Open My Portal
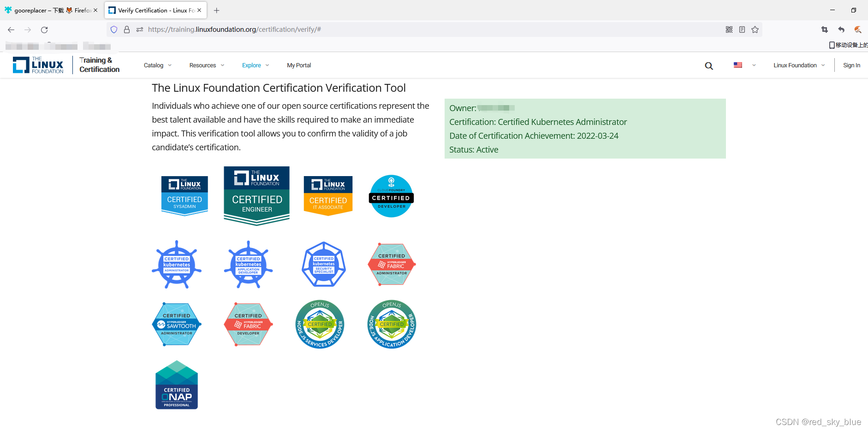The width and height of the screenshot is (868, 431). [299, 65]
